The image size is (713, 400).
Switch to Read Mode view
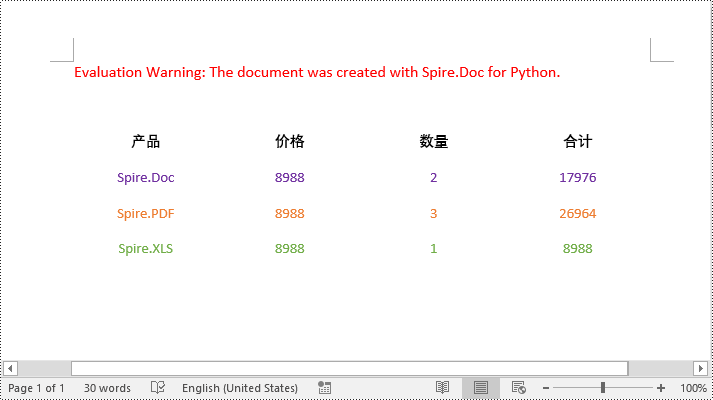pyautogui.click(x=442, y=388)
